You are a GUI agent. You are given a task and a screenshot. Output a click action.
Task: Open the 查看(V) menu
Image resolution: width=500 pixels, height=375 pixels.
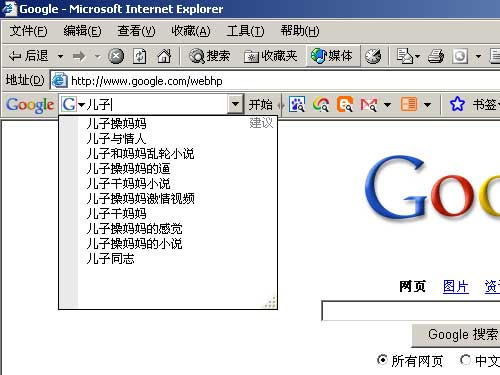coord(136,31)
